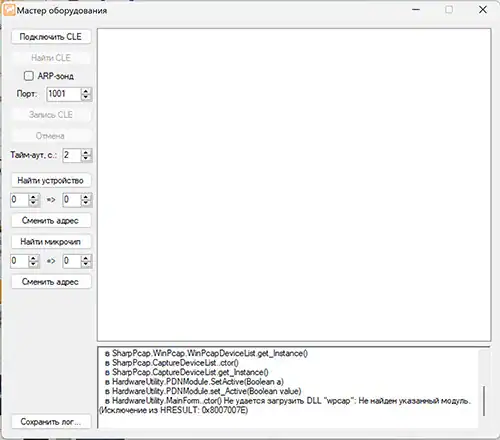Enable the ARP-зонд checkbox
Screen dimensions: 500x440
click(29, 76)
